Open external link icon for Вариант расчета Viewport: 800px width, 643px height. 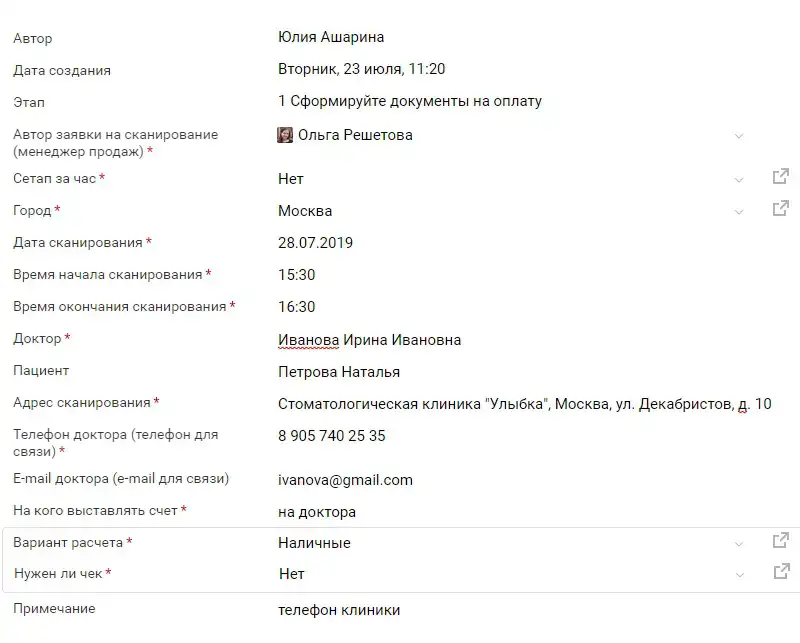point(781,540)
